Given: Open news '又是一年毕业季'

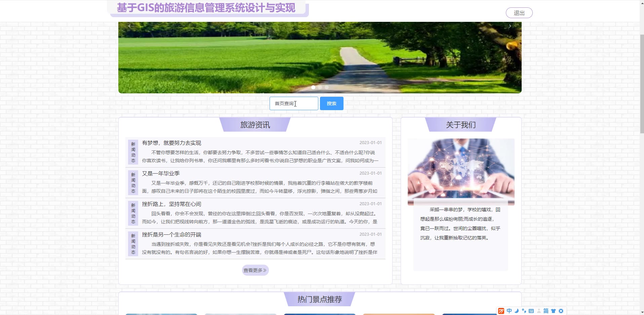Looking at the screenshot, I should pos(161,174).
